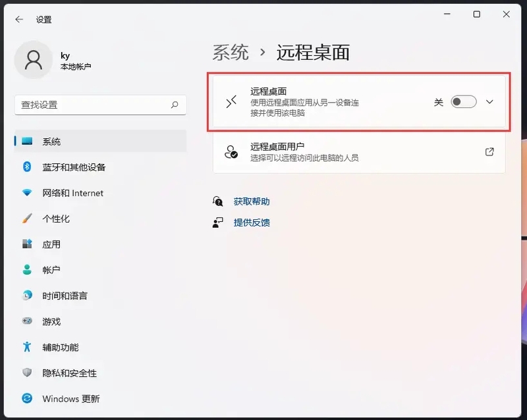527x420 pixels.
Task: Select the 游戏 Xbox icon
Action: 28,321
